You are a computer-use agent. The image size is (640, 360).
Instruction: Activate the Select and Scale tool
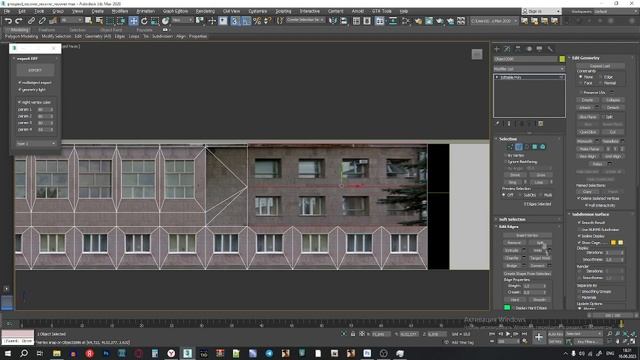[x=155, y=20]
